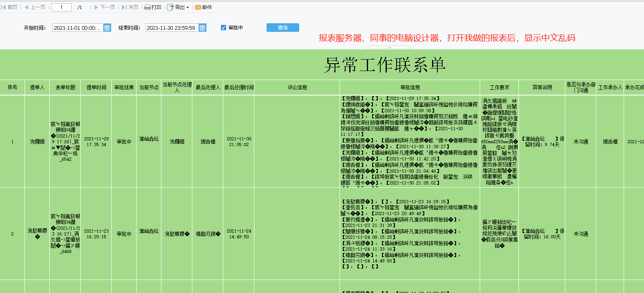644x293 pixels.
Task: Click the row 2 未沟通 cell
Action: point(581,234)
